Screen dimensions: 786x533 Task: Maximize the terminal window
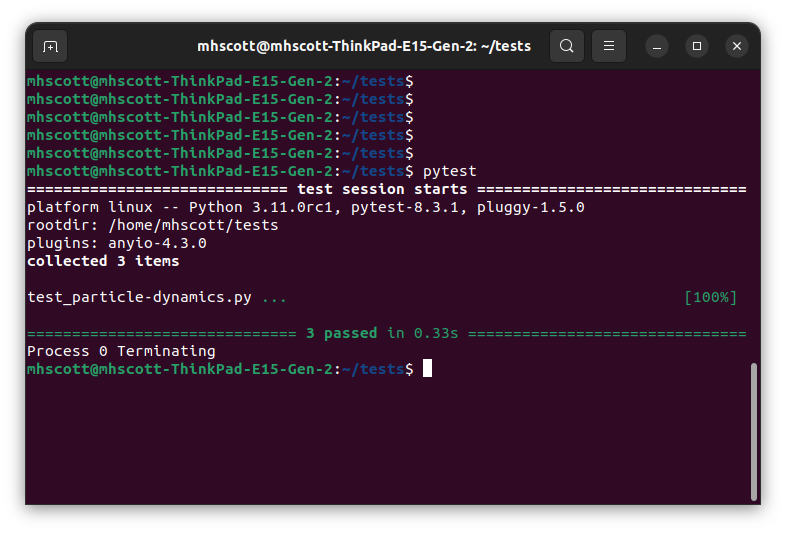(x=697, y=46)
